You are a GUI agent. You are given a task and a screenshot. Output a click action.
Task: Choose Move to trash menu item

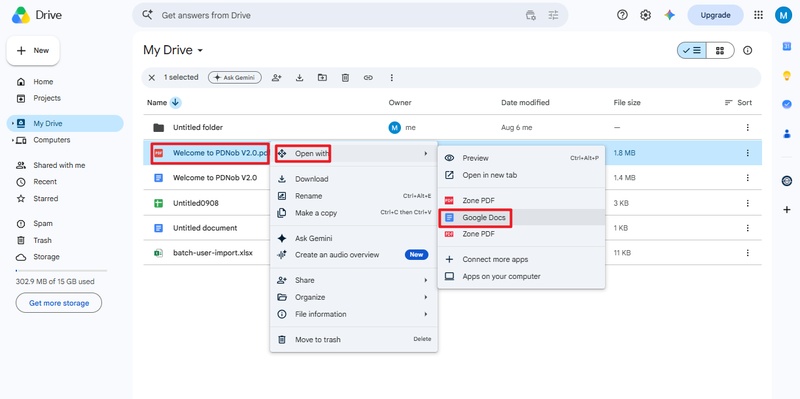(x=354, y=339)
